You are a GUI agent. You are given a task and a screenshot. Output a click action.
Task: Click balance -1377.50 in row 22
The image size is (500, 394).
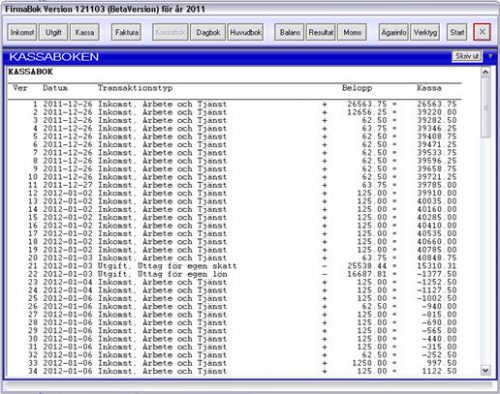[x=437, y=274]
